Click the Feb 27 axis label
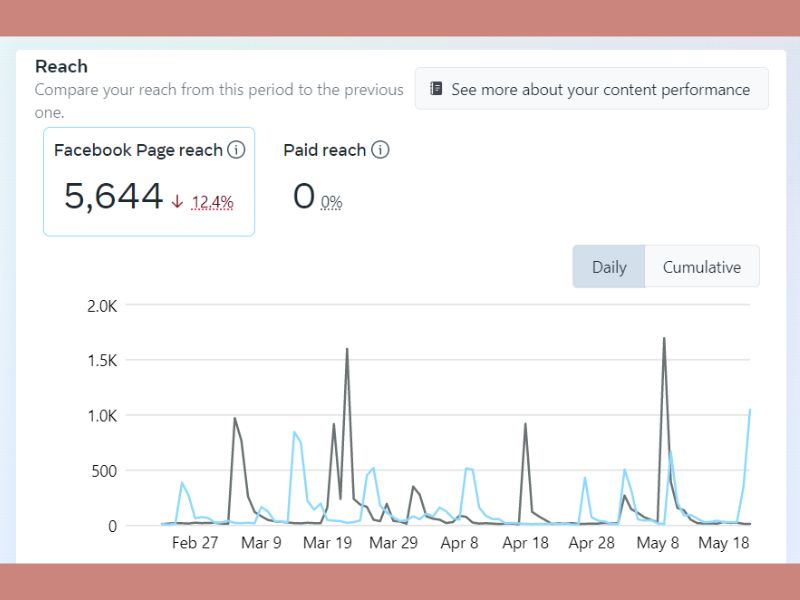The image size is (800, 600). point(195,542)
